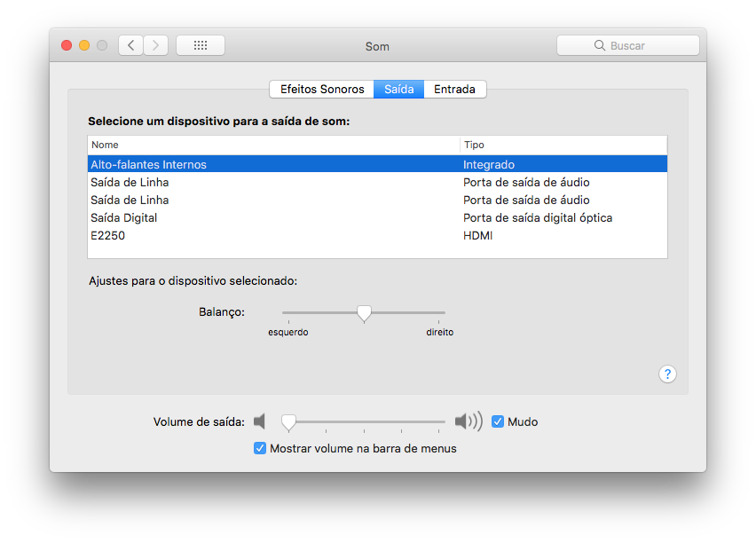Select Alto-falantes Internos output device
The width and height of the screenshot is (756, 543).
(x=377, y=164)
